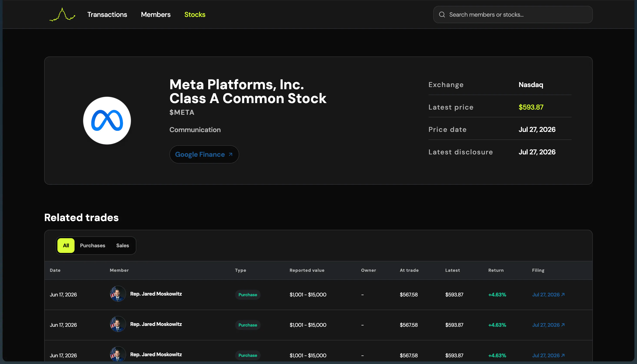
Task: Click the Latest column header
Action: coord(452,270)
